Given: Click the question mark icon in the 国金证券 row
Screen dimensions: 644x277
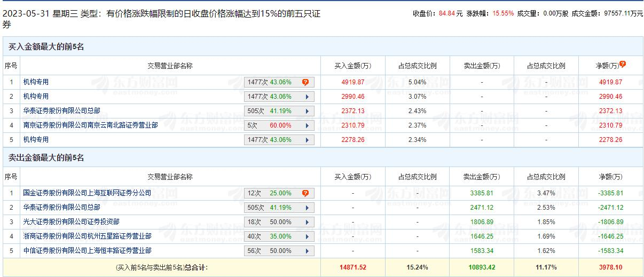Looking at the screenshot, I should tap(305, 193).
